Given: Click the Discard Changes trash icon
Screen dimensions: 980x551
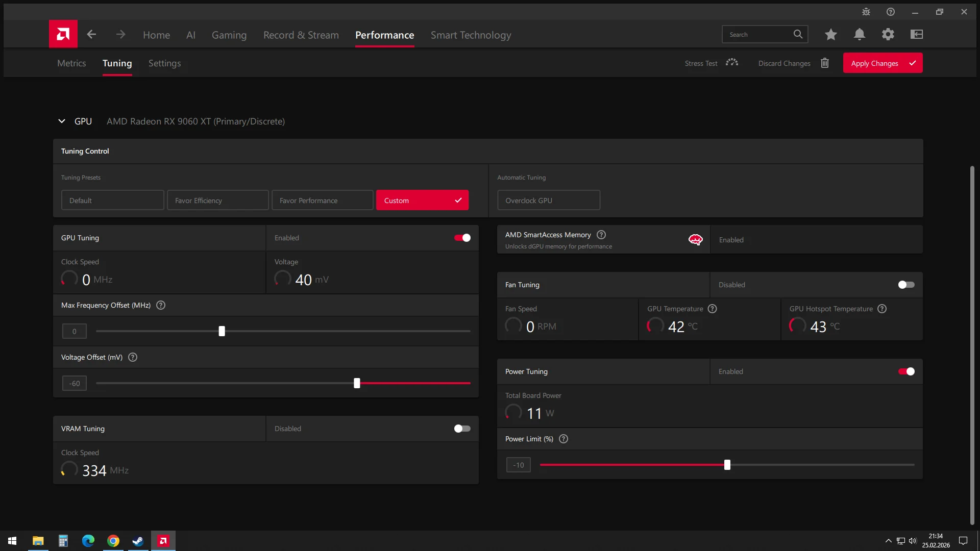Looking at the screenshot, I should tap(825, 63).
